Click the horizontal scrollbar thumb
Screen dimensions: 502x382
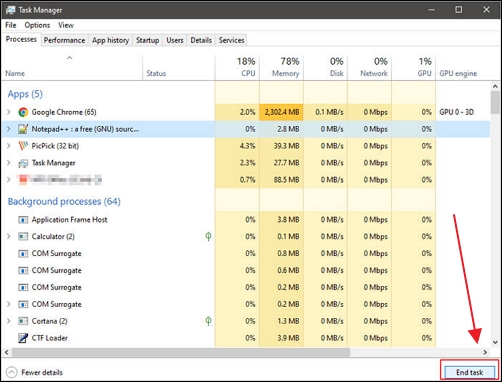[181, 352]
